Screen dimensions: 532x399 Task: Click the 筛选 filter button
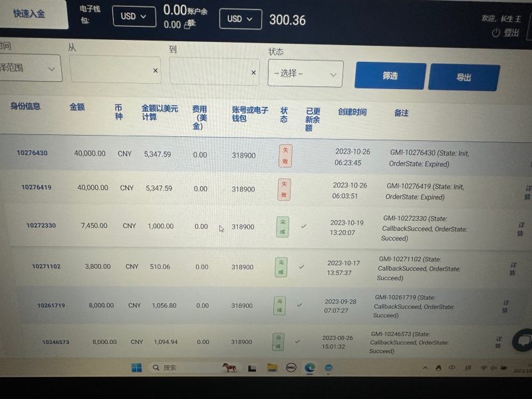(x=390, y=76)
